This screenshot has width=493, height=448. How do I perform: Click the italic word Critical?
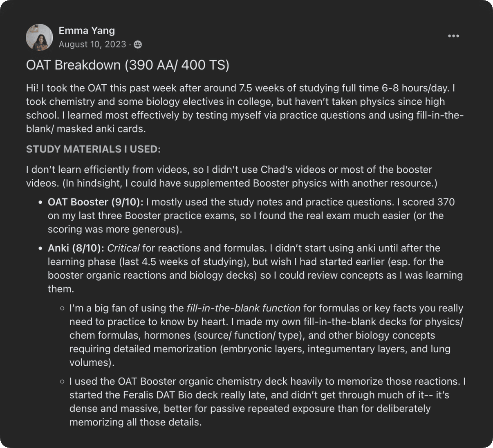tap(123, 248)
